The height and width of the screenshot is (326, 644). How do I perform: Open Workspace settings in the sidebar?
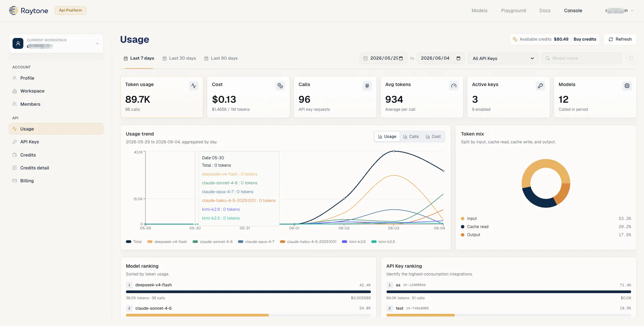(56, 91)
